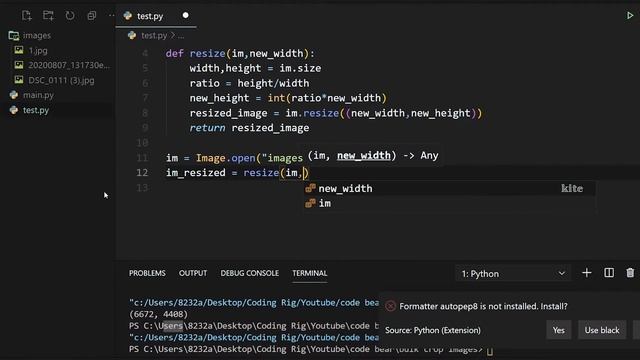Click the error icon in notification
Screen dimensions: 640x360
[390, 306]
